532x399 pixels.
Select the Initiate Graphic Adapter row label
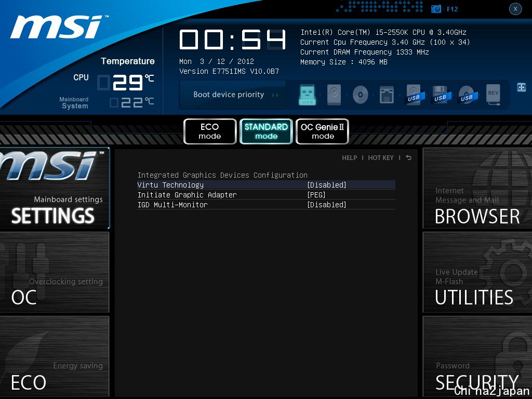(x=187, y=195)
